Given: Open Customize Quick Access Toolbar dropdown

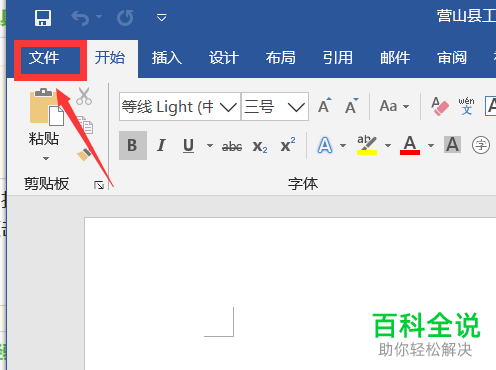Looking at the screenshot, I should [162, 17].
